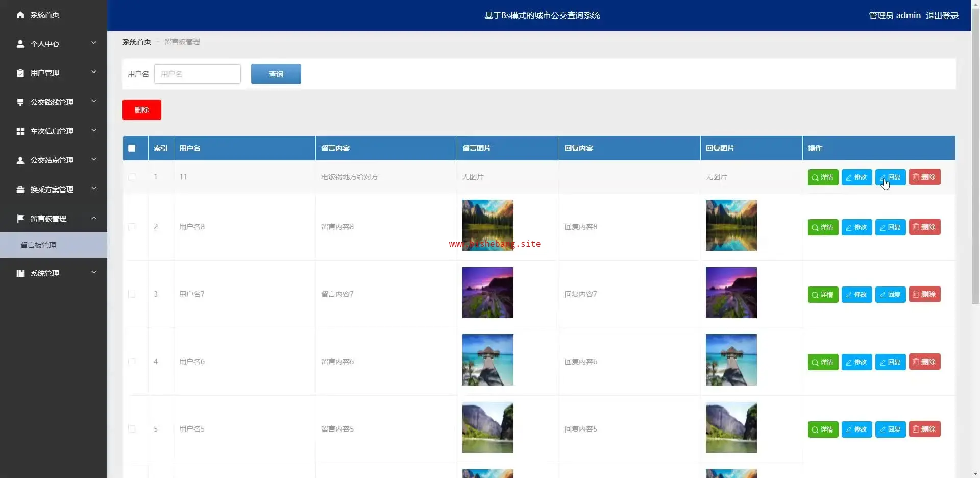This screenshot has height=478, width=980.
Task: Expand the 系统管理 chevron arrow
Action: (x=94, y=273)
